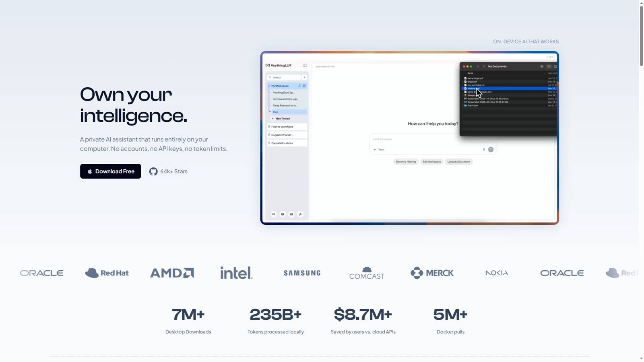Select readme.pdf in the Finder list
This screenshot has height=362, width=644.
coord(509,88)
